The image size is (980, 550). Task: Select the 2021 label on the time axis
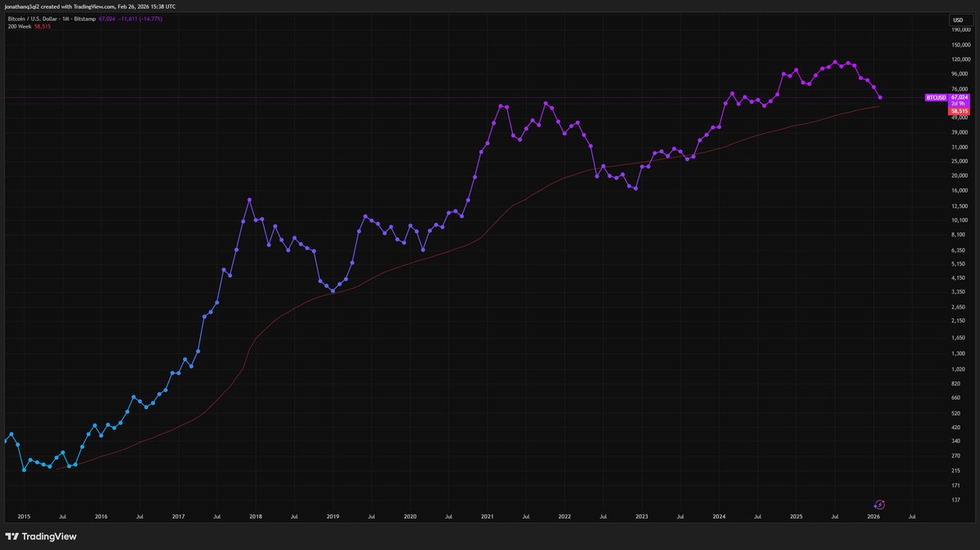click(x=488, y=517)
